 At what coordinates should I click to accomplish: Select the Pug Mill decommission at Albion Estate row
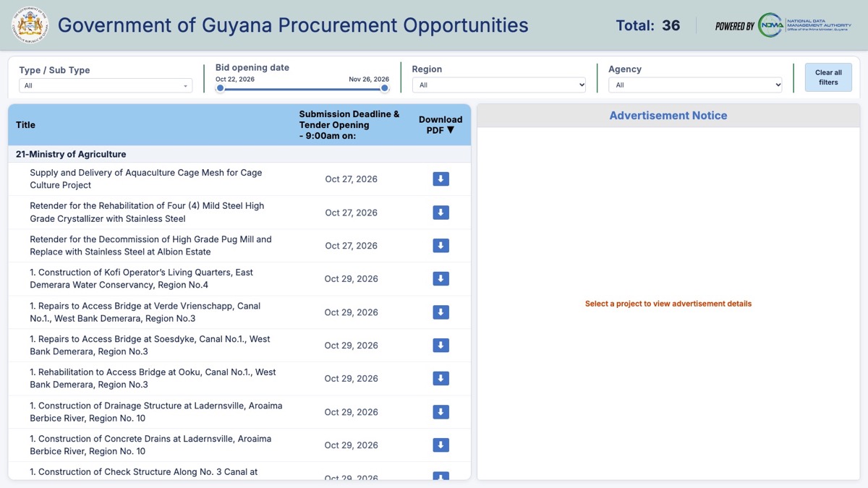[239, 246]
